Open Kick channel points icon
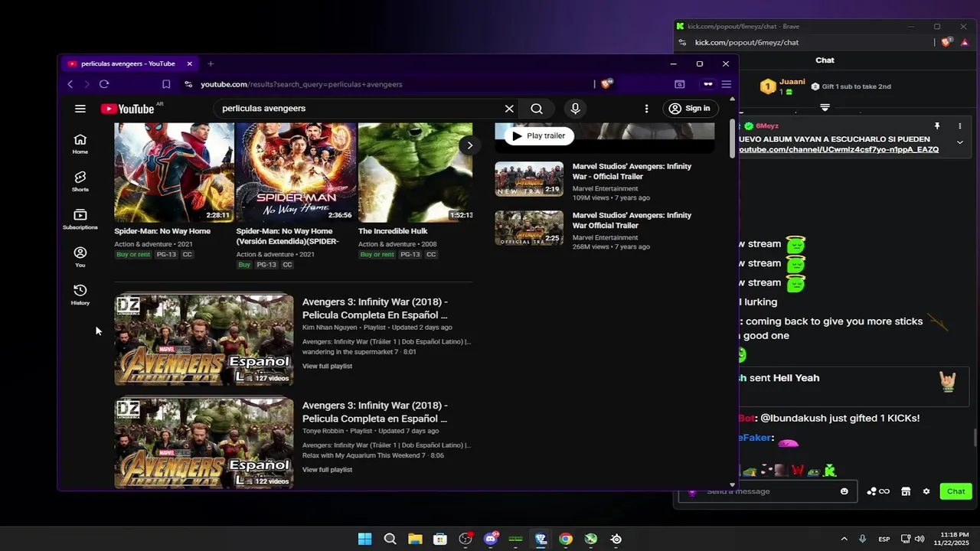Image resolution: width=980 pixels, height=551 pixels. pyautogui.click(x=878, y=491)
